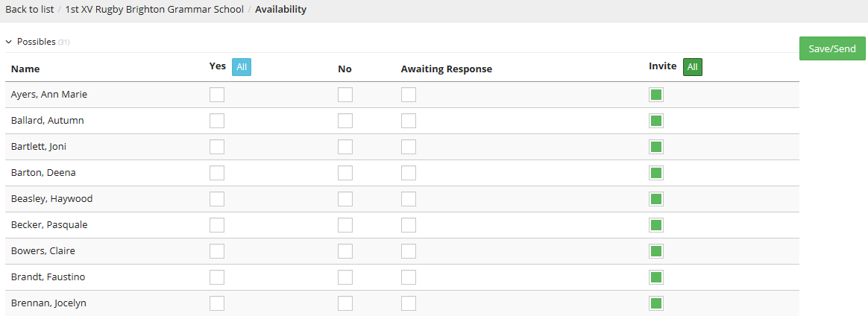Click the Save/Send button
This screenshot has width=868, height=316.
(x=832, y=48)
